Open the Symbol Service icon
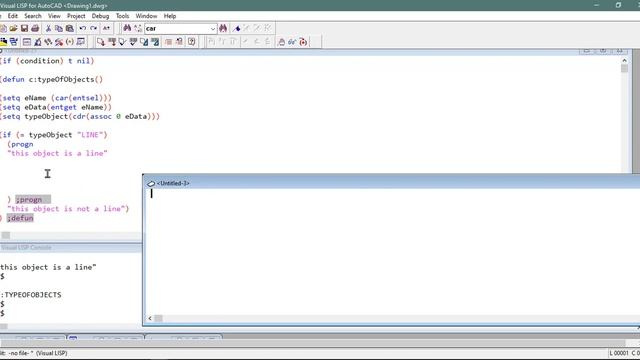Screen dimensions: 640x360 [59, 42]
